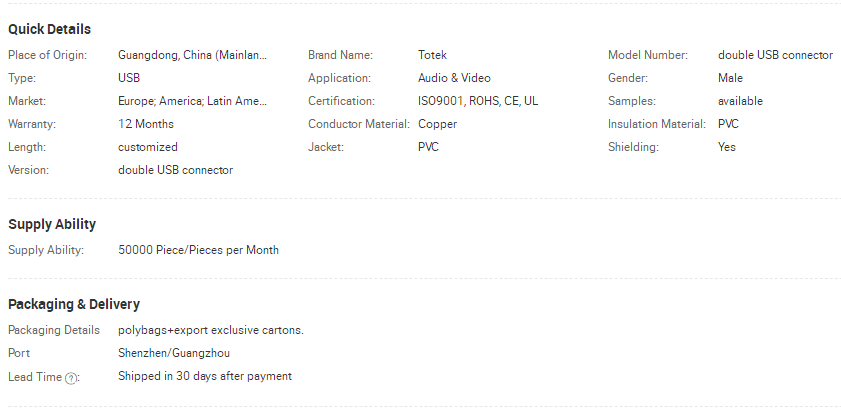
Task: Select the truncated Guangdong, China origin value
Action: click(x=193, y=55)
